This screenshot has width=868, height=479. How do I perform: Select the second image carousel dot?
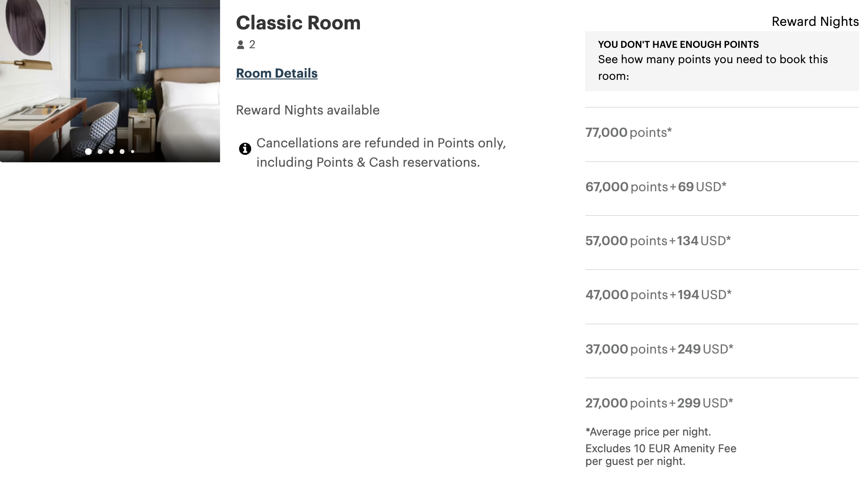[100, 151]
